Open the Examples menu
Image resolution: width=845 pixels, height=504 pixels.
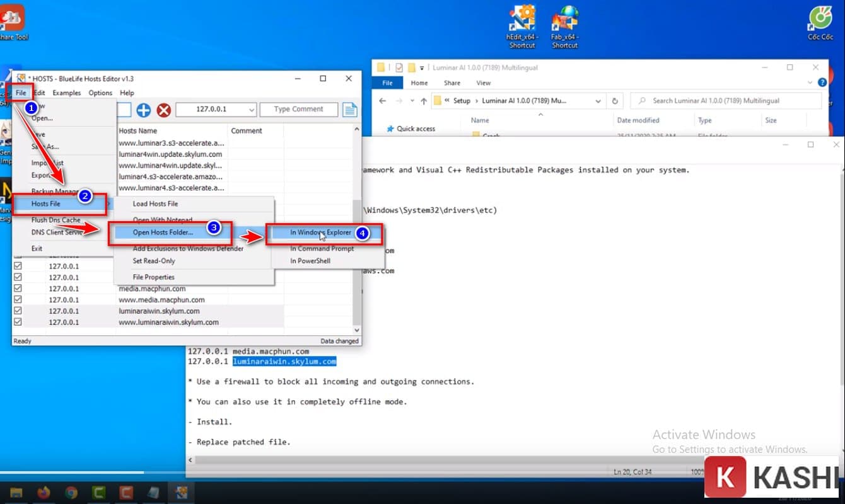(67, 93)
